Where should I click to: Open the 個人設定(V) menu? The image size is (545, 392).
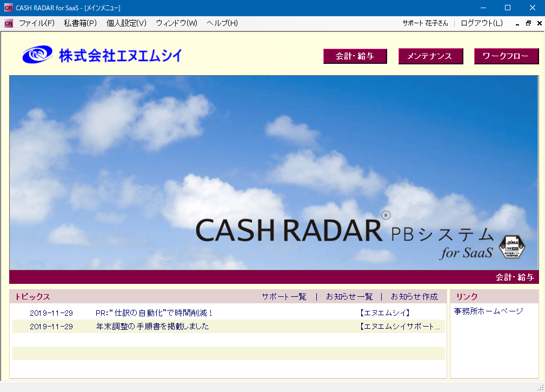pos(126,23)
